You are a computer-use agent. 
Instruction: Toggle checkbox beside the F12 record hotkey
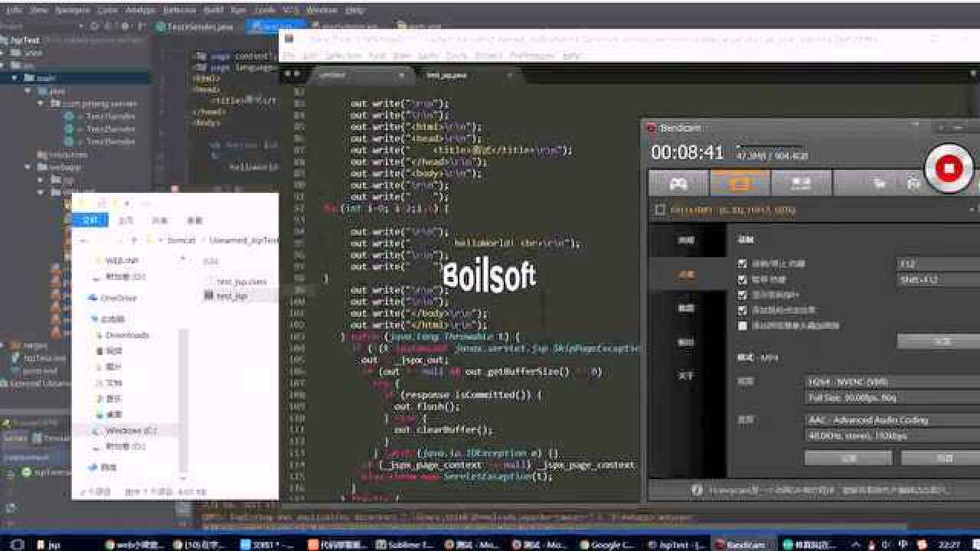742,263
